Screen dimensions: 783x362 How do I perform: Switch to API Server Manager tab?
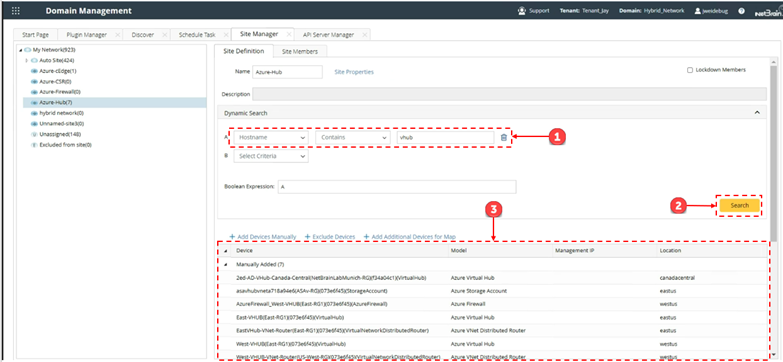click(x=328, y=35)
